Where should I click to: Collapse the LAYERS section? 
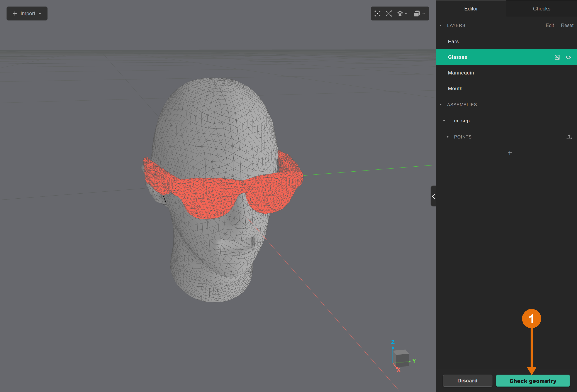[x=441, y=25]
